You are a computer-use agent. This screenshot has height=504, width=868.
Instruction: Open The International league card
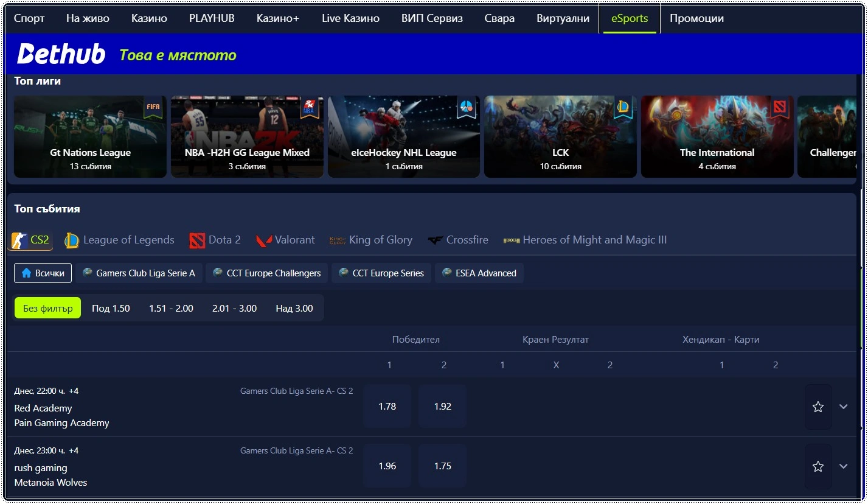(717, 136)
